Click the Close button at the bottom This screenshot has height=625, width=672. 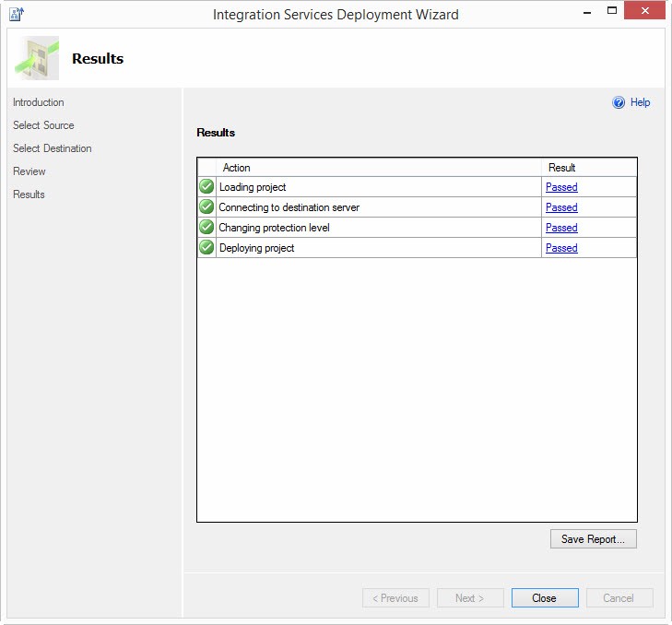pyautogui.click(x=545, y=598)
